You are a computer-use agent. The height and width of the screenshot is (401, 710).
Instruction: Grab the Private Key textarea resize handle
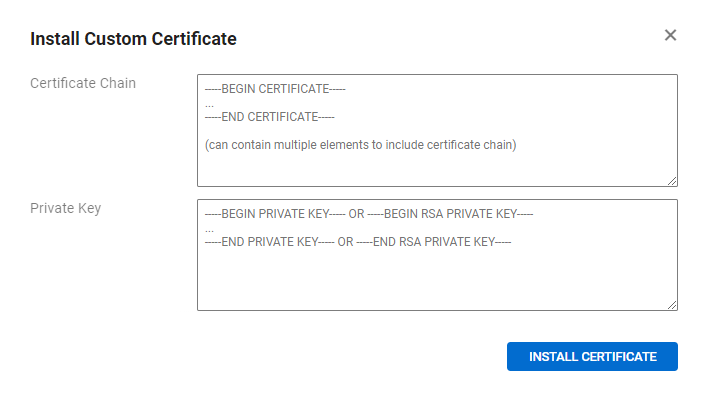tap(672, 305)
